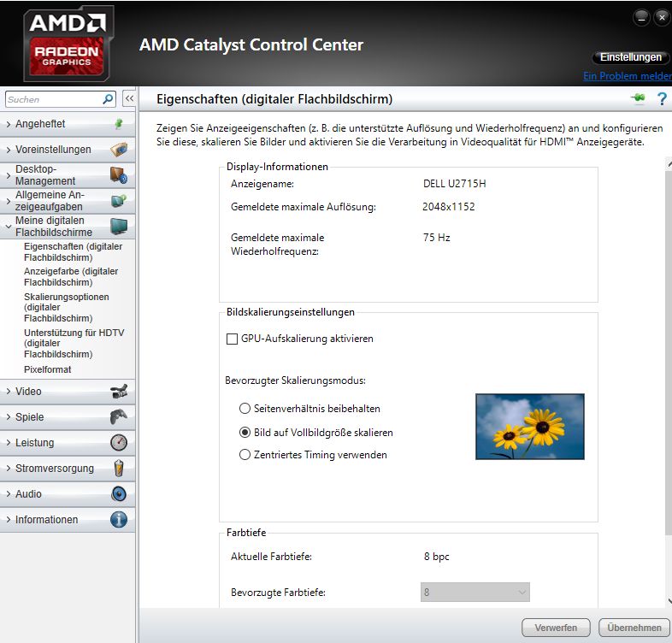Click scrollbar down arrow at bottom
Screen dimensions: 672x643
tap(669, 601)
